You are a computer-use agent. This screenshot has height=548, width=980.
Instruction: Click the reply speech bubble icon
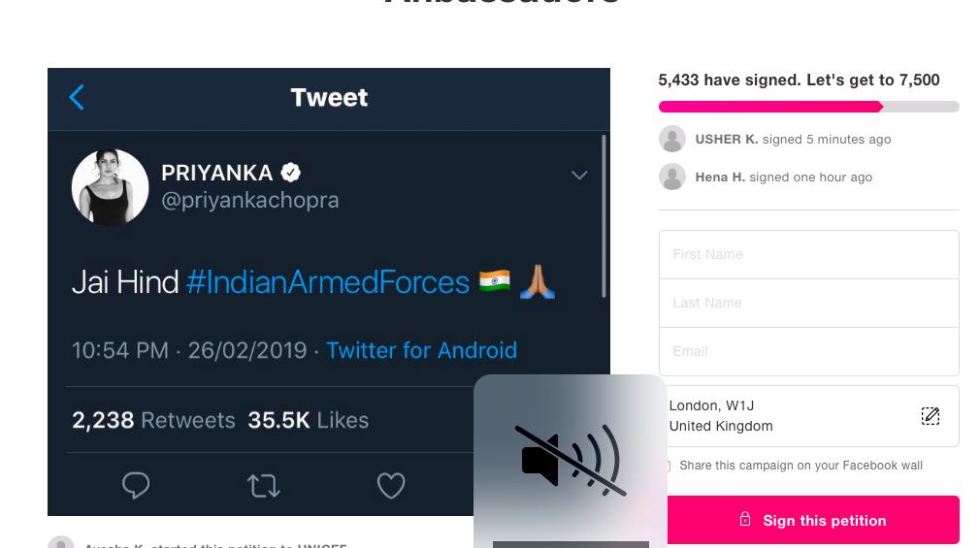click(x=136, y=485)
